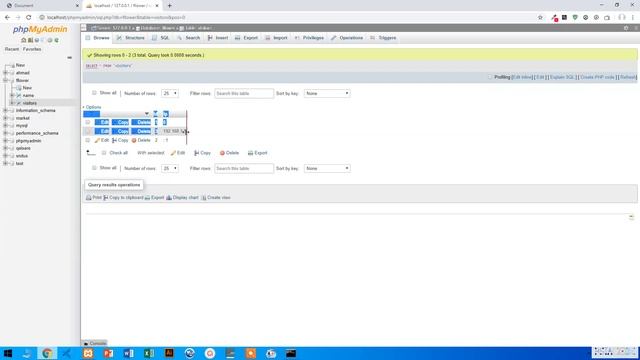Open the Privileges tab

(309, 38)
